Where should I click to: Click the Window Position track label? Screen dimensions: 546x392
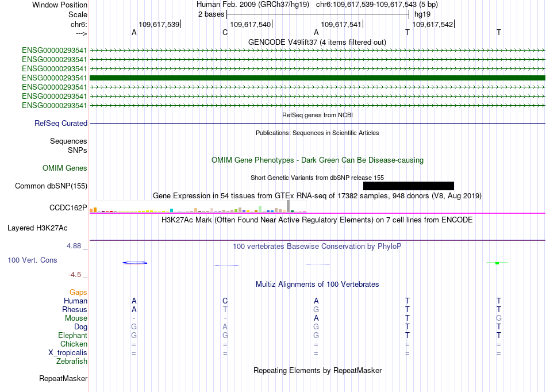pos(60,5)
